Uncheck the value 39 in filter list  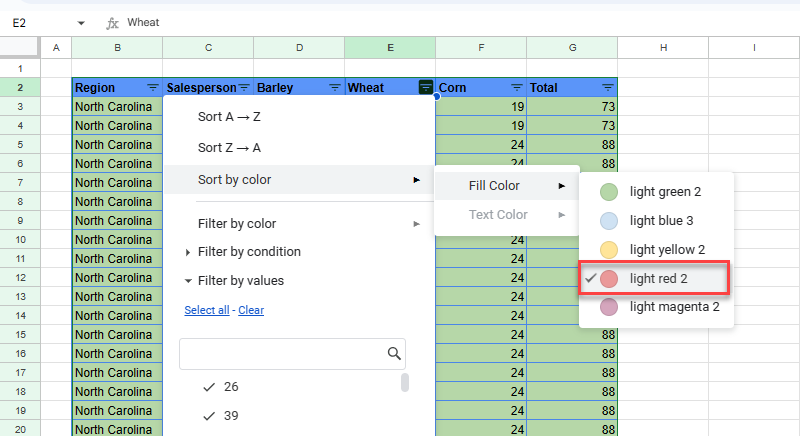pos(209,416)
